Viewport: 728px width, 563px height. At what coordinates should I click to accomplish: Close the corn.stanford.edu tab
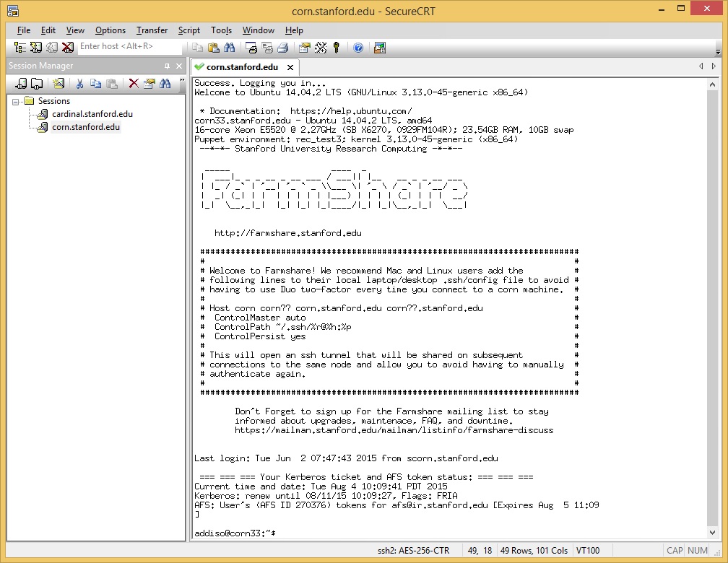[x=290, y=67]
